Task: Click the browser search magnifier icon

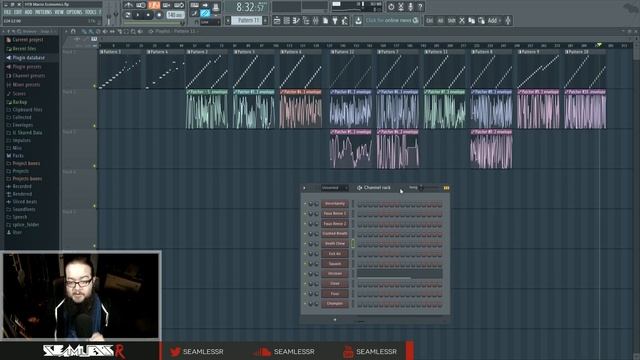Action: coord(19,31)
